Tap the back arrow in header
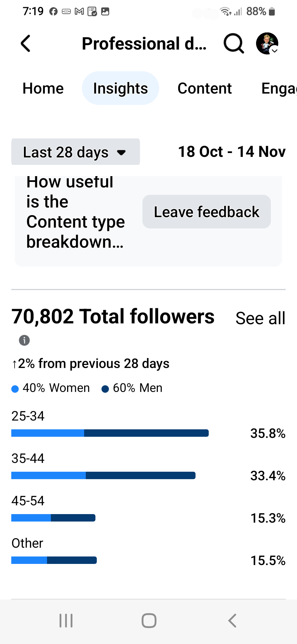Viewport: 297px width, 644px height. point(26,43)
